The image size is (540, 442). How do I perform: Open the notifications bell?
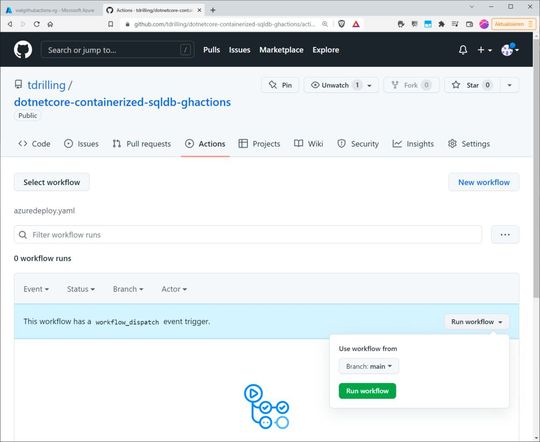coord(463,50)
